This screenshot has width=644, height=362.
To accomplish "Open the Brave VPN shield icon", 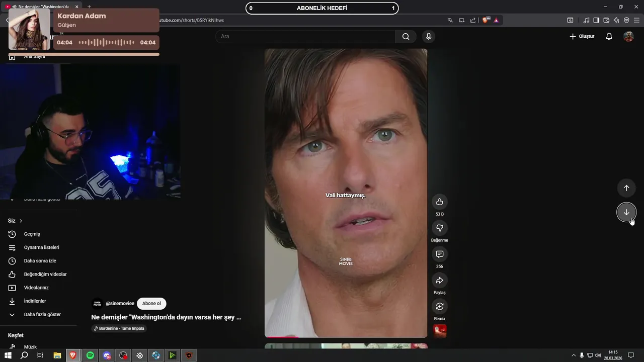I will tap(626, 20).
